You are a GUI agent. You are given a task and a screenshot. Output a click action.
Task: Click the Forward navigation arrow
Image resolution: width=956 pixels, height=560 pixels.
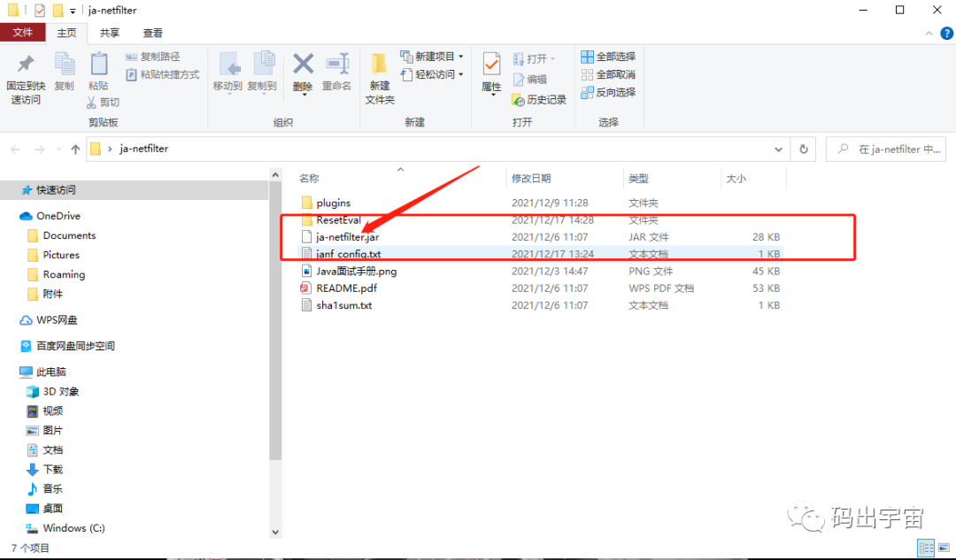click(x=39, y=150)
